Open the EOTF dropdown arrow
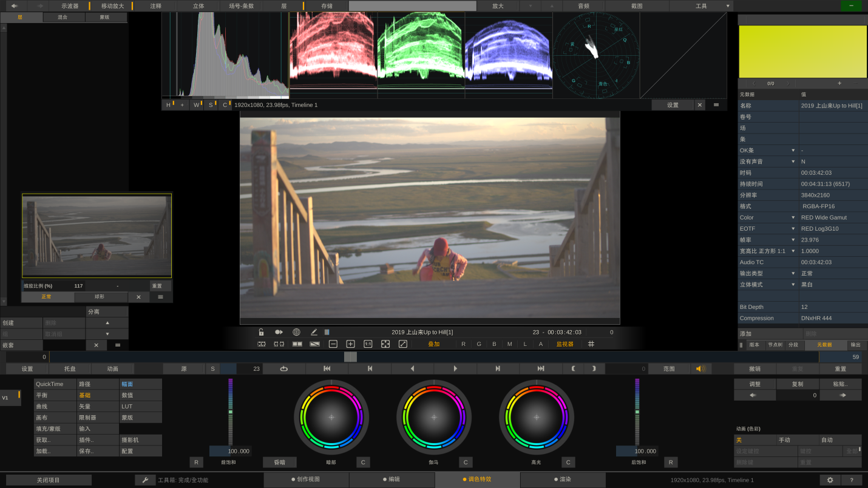The height and width of the screenshot is (488, 868). [x=793, y=229]
